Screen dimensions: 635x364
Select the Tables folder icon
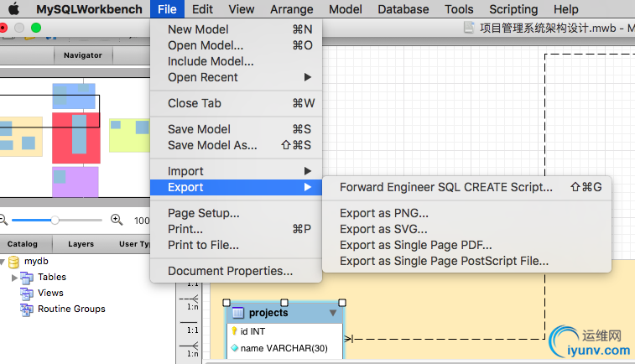(x=27, y=278)
